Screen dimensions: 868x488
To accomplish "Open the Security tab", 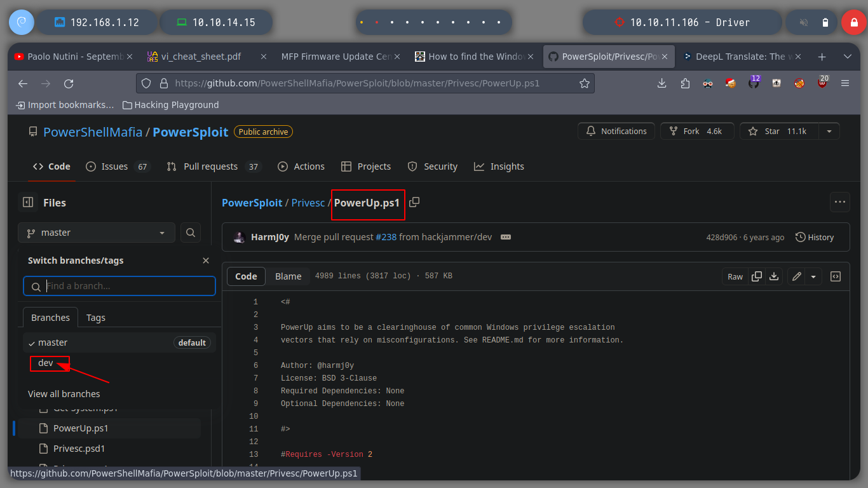I will (433, 166).
